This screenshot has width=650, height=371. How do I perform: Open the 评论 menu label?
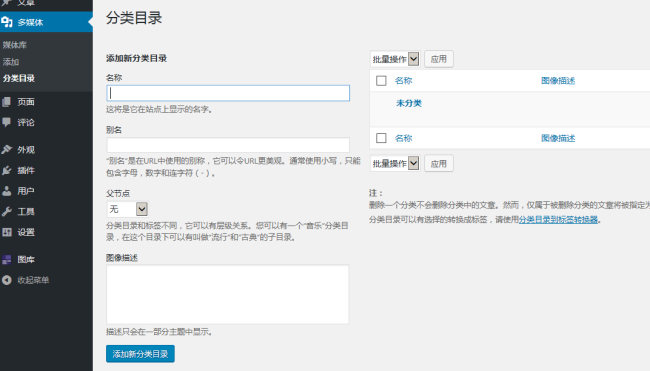click(x=26, y=122)
